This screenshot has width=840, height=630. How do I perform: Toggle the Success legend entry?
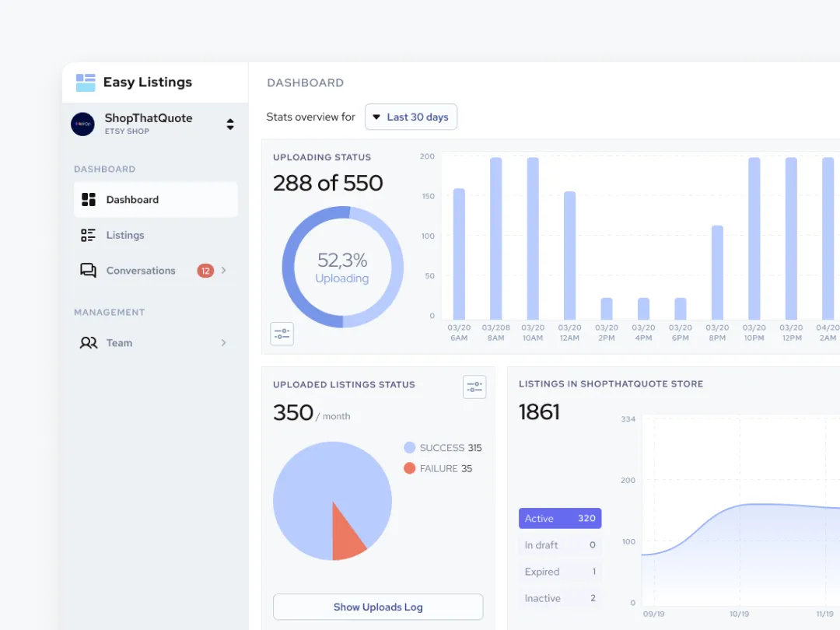(443, 447)
